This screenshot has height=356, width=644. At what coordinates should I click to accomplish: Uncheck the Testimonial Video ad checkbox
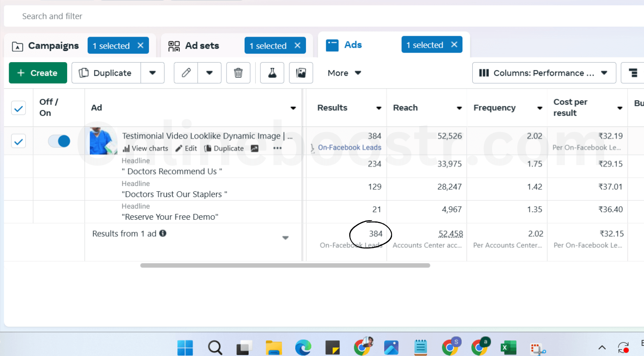point(19,142)
